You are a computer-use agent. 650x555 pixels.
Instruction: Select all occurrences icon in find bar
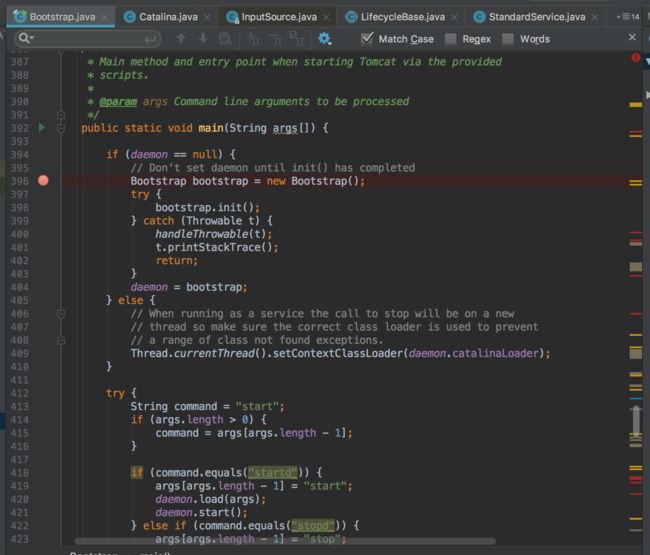tap(297, 39)
